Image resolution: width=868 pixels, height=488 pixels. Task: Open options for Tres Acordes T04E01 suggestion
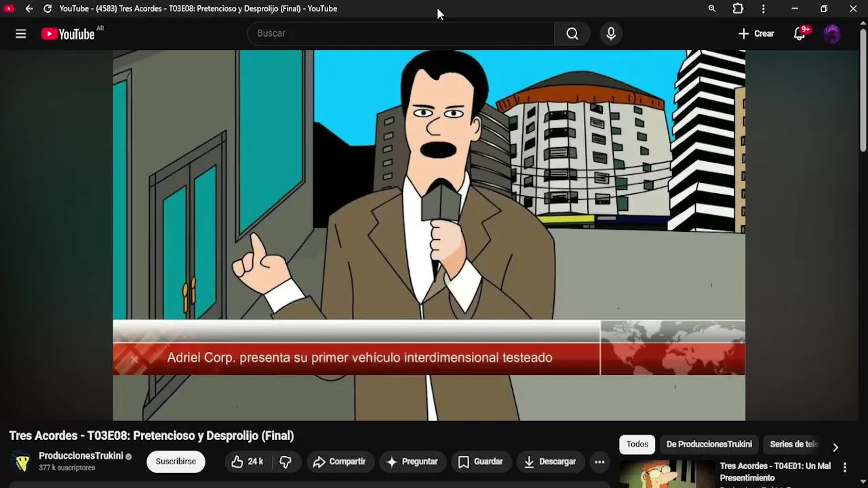click(845, 467)
